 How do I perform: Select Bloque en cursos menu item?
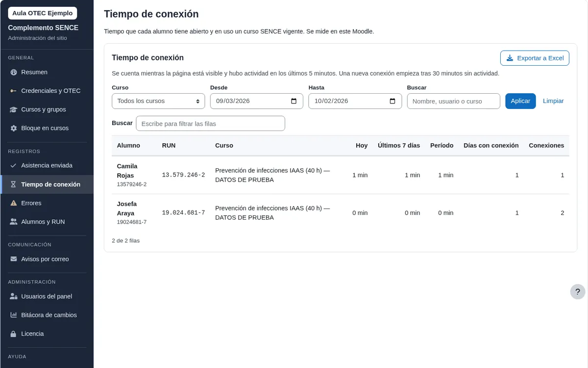click(47, 128)
